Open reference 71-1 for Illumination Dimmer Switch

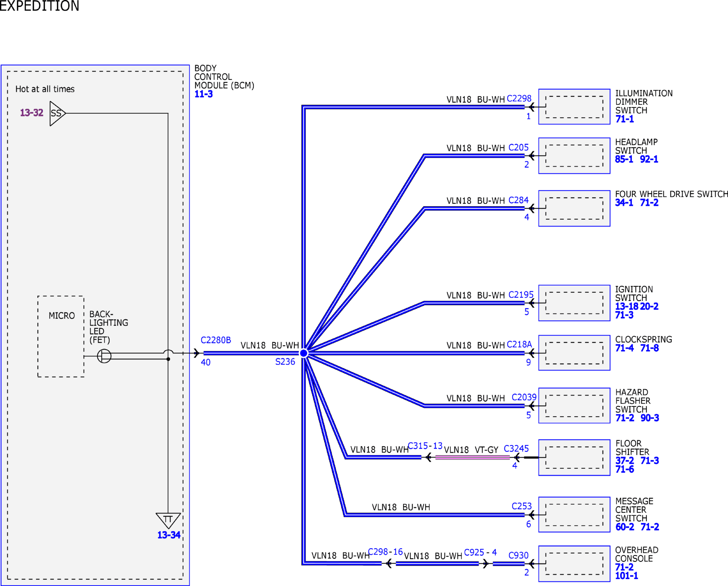click(x=624, y=119)
